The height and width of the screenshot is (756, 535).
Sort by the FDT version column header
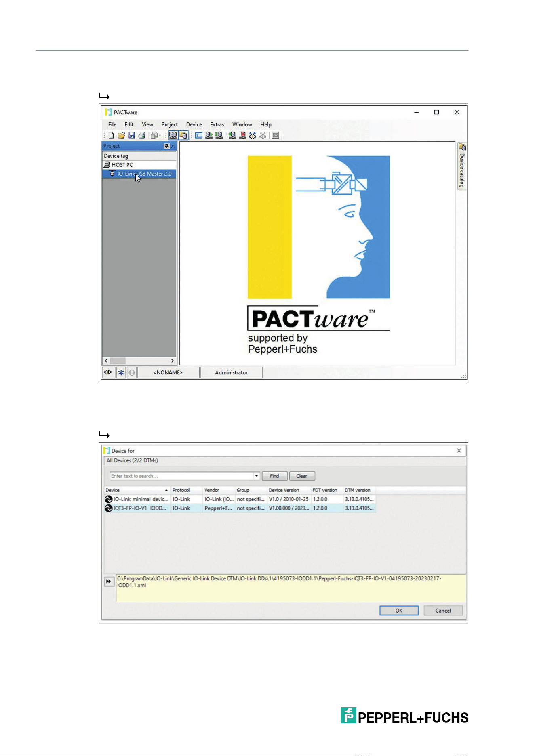coord(327,490)
